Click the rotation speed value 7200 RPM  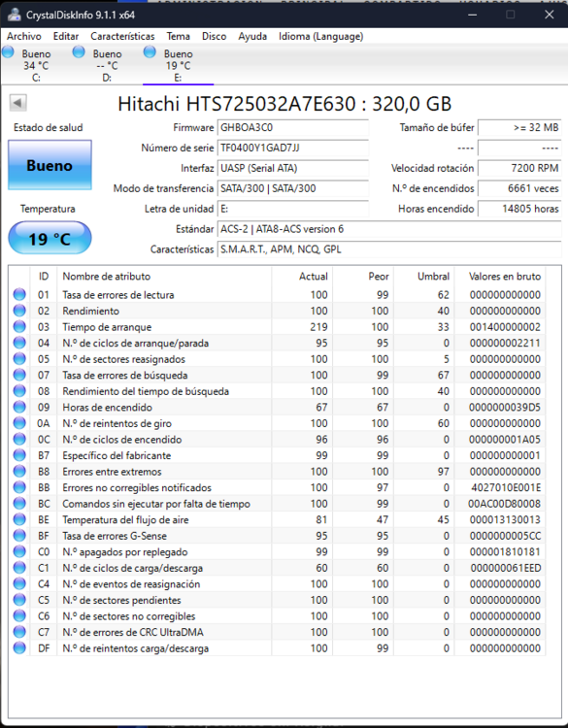pyautogui.click(x=519, y=168)
